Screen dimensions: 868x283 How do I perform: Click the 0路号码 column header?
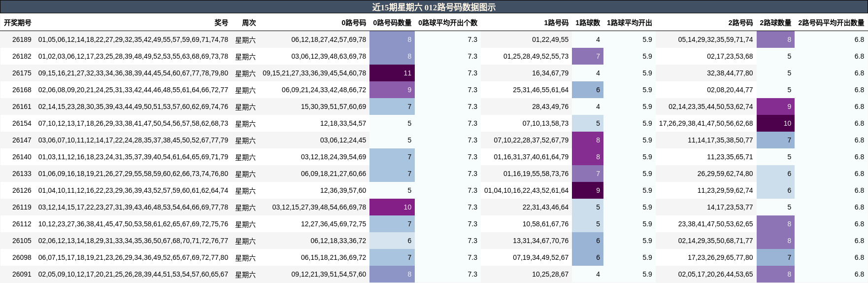(x=354, y=23)
